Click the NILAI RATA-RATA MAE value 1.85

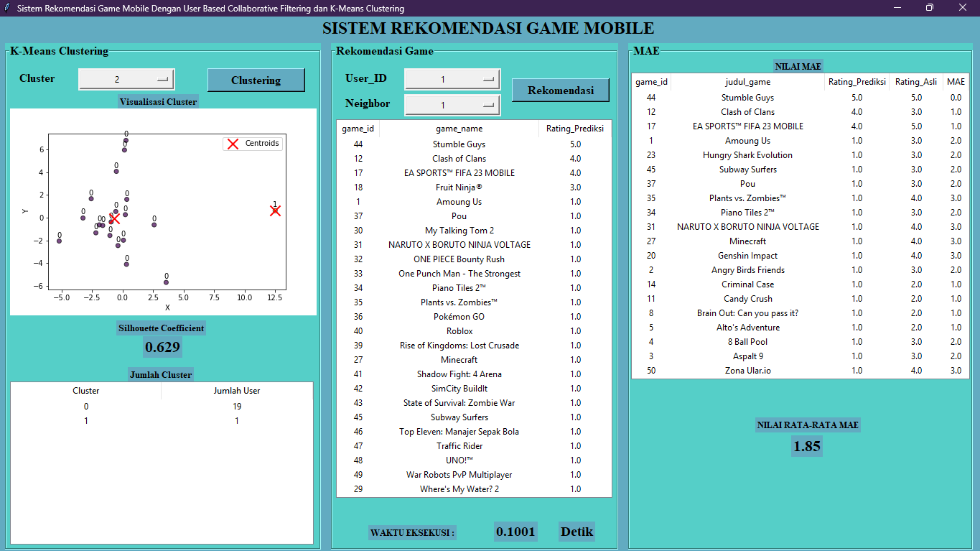(x=806, y=446)
